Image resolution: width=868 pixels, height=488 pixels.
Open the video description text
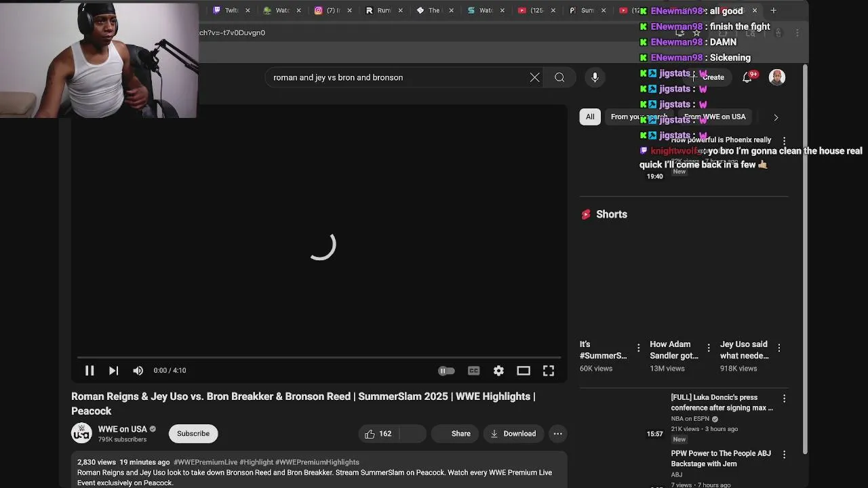tap(315, 478)
